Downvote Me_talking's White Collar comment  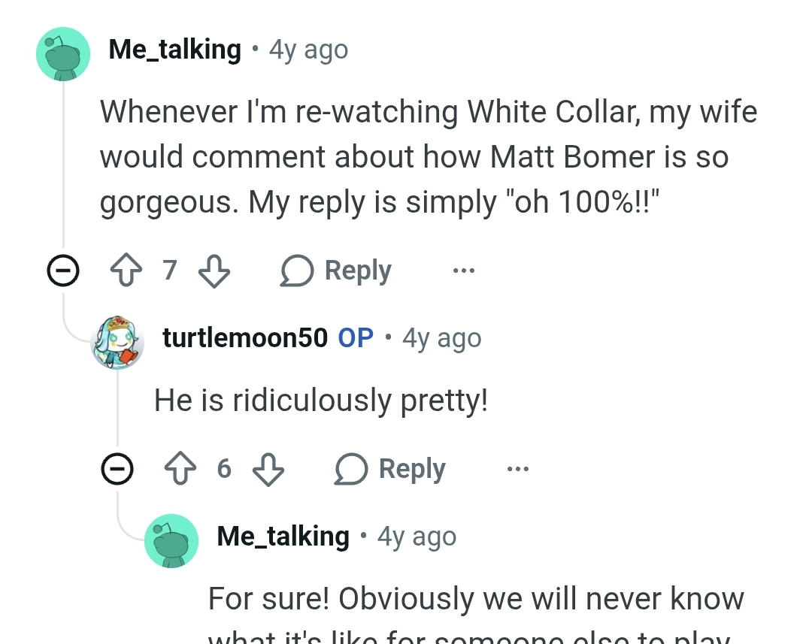click(214, 271)
